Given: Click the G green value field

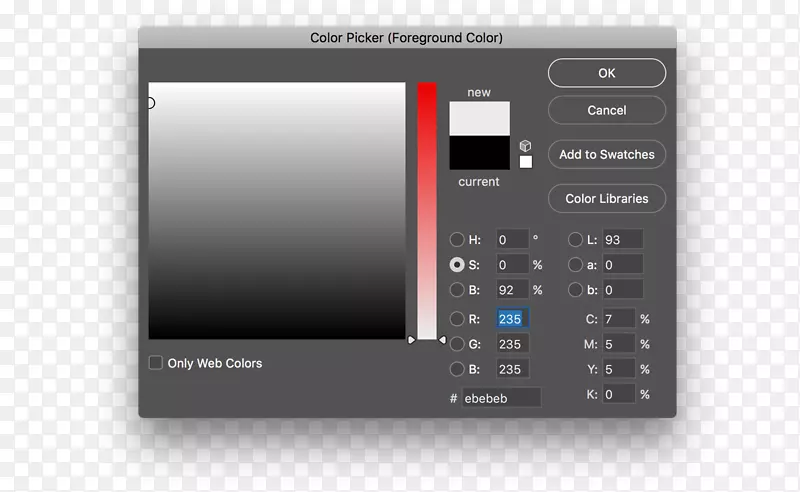Looking at the screenshot, I should pos(511,344).
